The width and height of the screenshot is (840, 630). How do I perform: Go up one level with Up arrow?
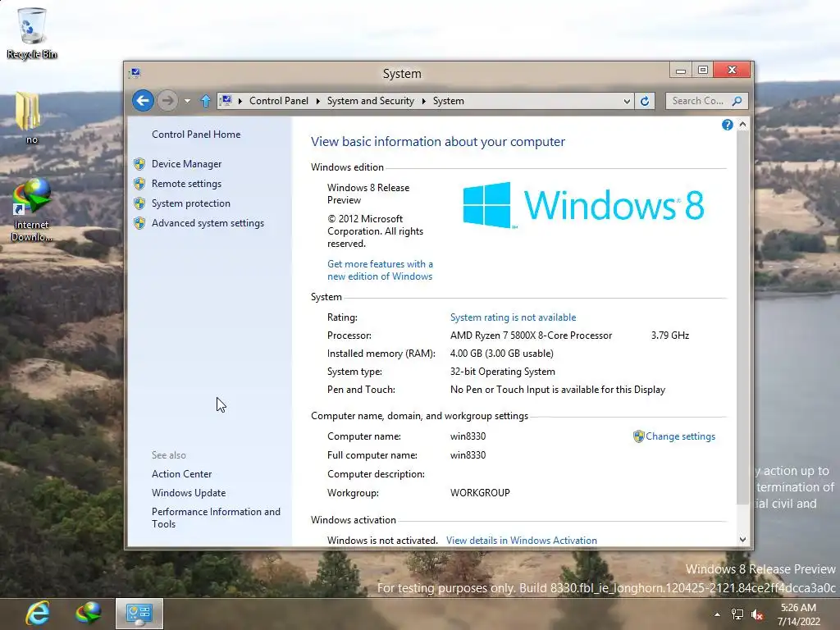tap(206, 101)
